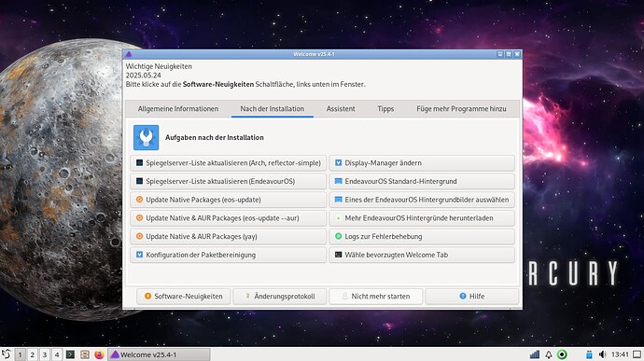Switch to workspace 3
Image resolution: width=644 pixels, height=361 pixels.
45,354
